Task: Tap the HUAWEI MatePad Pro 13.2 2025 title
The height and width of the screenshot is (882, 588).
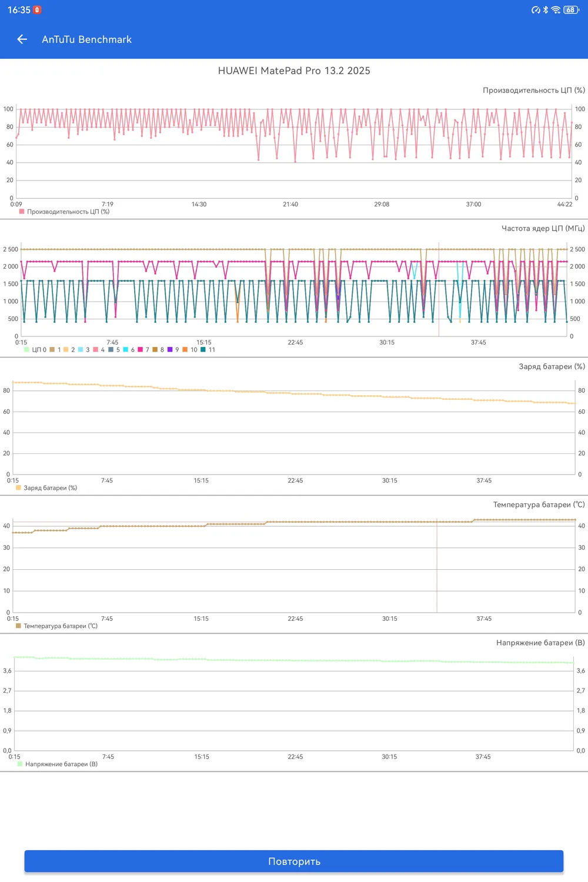Action: click(294, 71)
